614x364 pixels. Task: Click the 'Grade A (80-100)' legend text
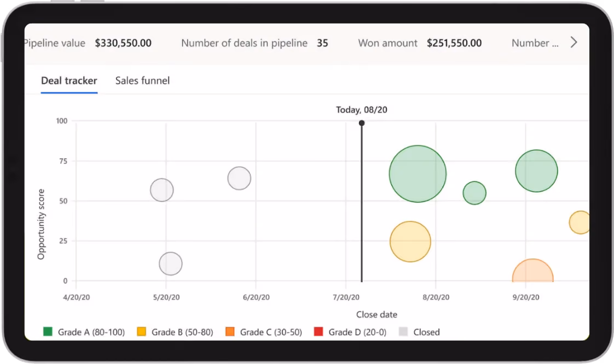[91, 332]
